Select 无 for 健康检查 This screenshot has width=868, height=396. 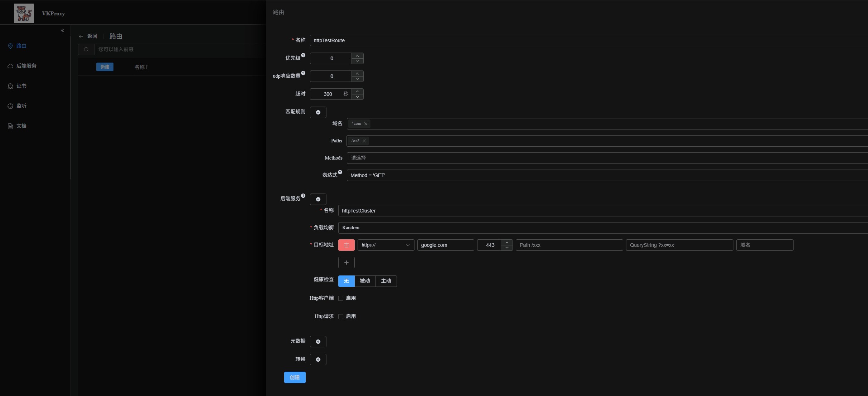[346, 281]
